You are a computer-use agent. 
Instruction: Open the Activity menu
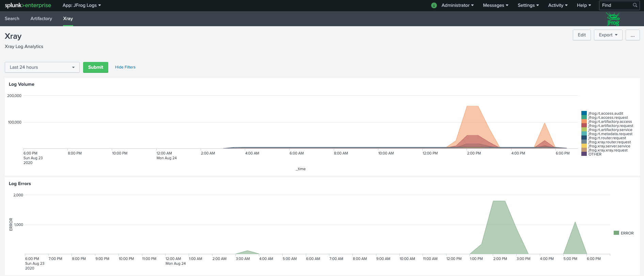coord(558,5)
